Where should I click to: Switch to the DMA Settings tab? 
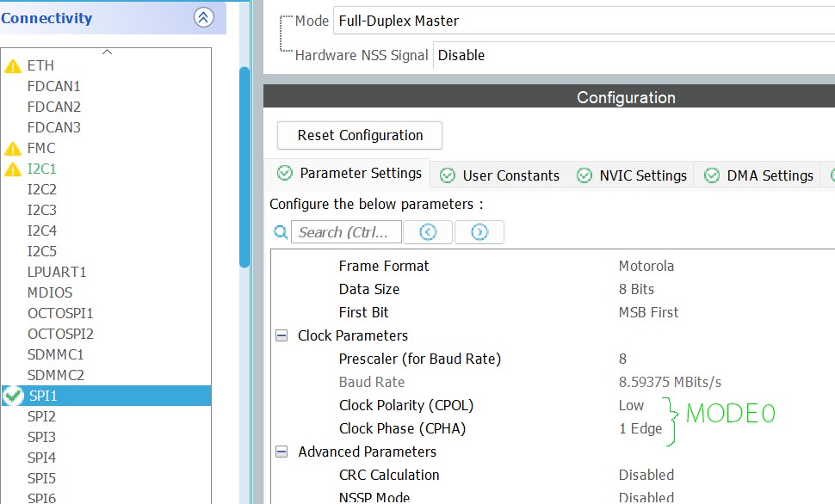click(x=758, y=175)
